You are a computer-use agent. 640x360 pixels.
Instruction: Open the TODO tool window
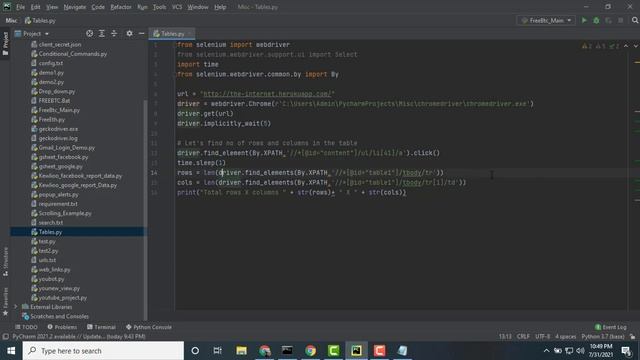[x=26, y=327]
